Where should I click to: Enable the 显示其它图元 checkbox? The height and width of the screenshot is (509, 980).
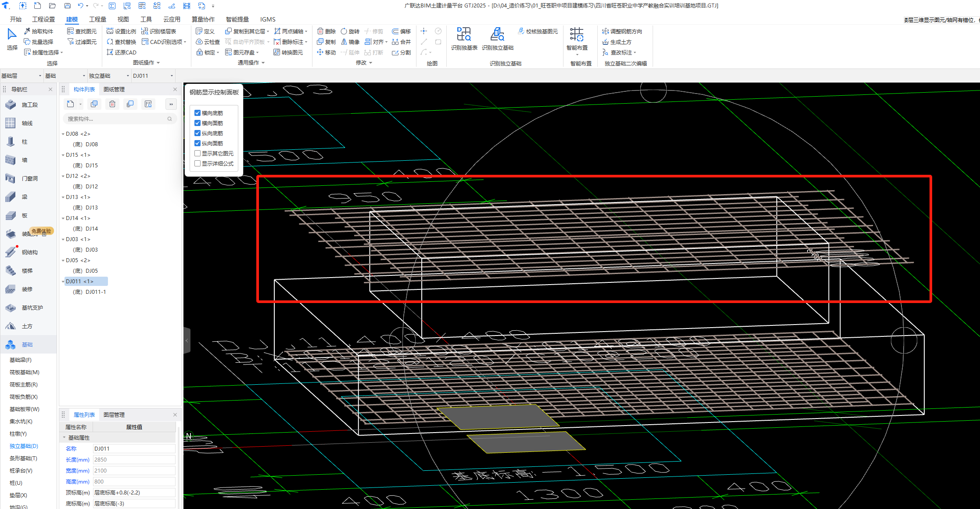point(197,153)
